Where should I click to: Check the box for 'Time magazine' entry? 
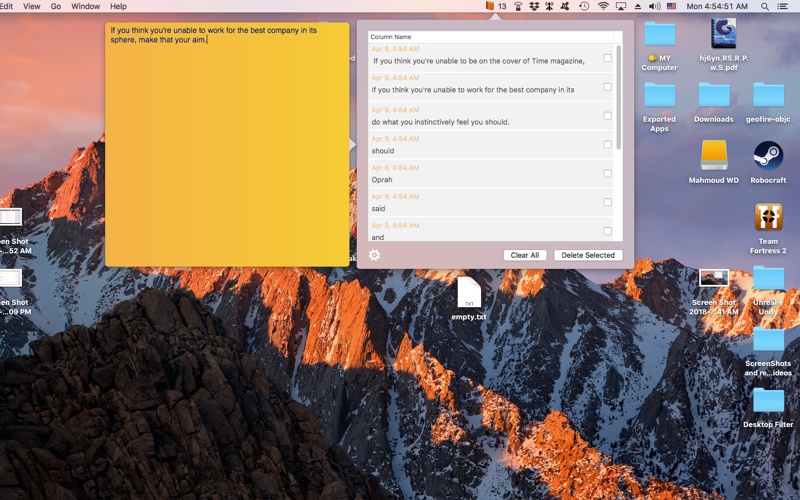(607, 58)
